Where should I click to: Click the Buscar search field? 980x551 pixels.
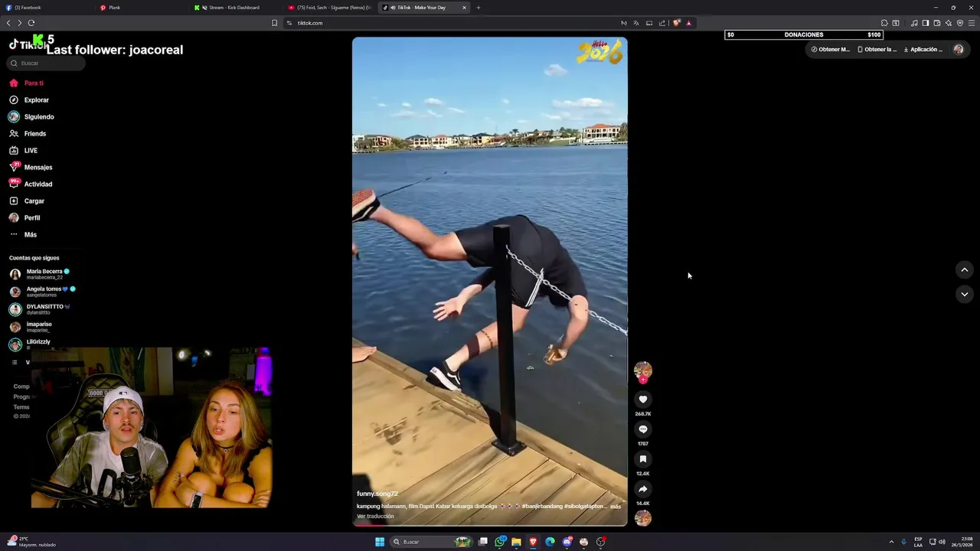tap(47, 63)
